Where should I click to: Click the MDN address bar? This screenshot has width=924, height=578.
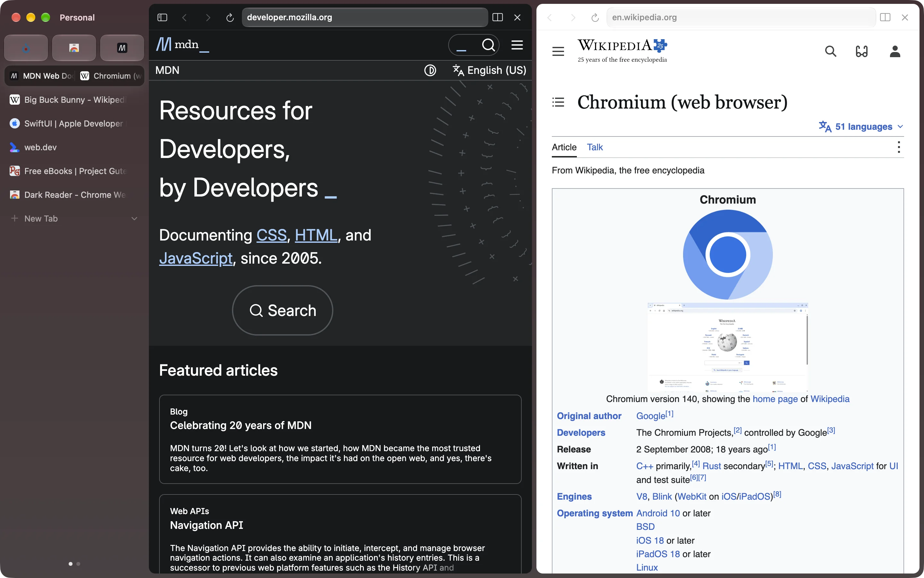(365, 18)
